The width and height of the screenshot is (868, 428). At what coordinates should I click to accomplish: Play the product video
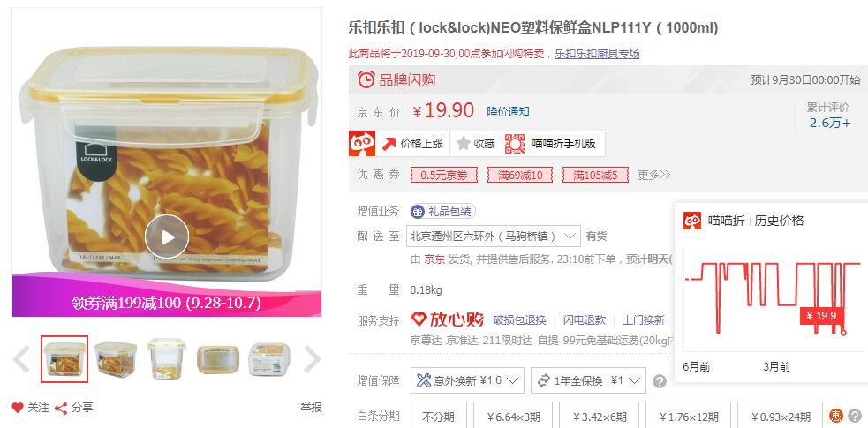[167, 237]
